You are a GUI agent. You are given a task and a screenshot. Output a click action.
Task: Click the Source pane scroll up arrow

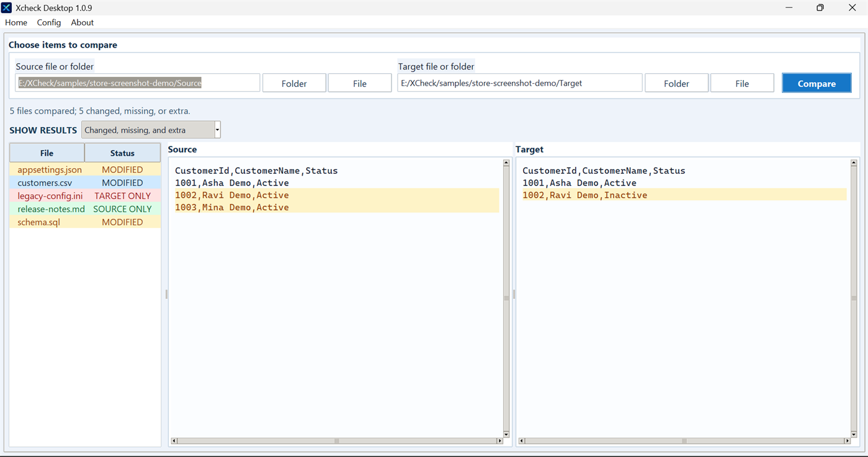coord(506,163)
